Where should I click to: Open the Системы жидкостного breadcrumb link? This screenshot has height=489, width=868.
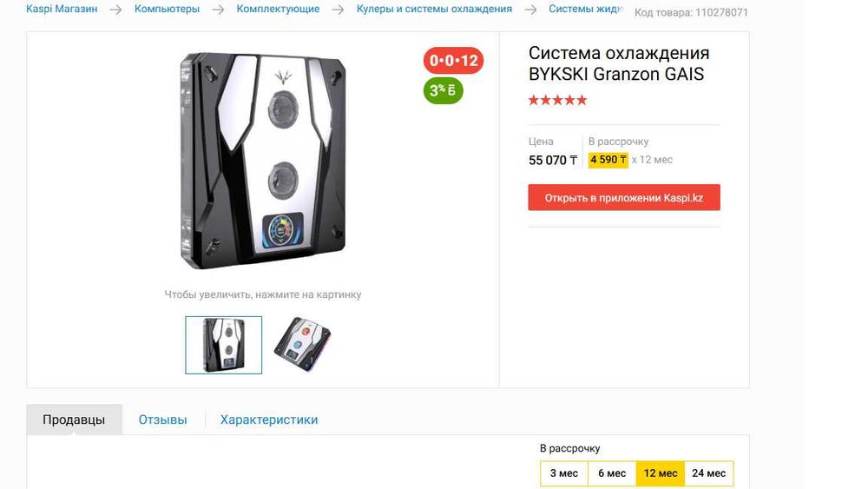coord(586,9)
